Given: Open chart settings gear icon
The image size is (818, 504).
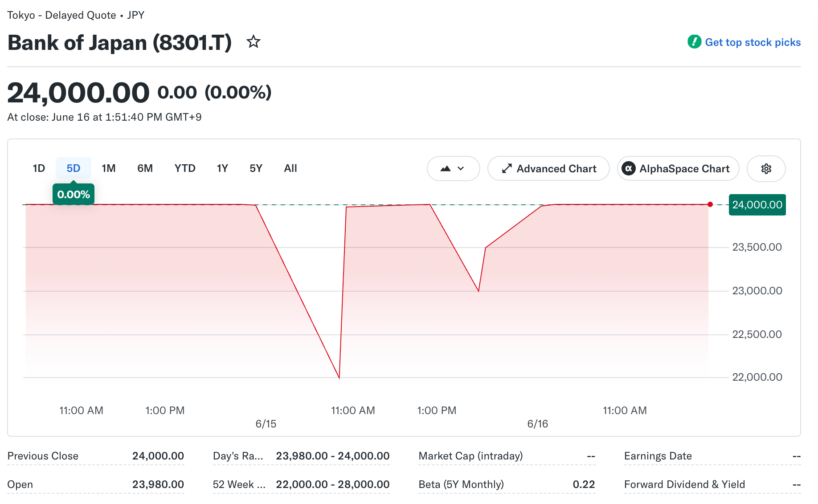Looking at the screenshot, I should (766, 169).
